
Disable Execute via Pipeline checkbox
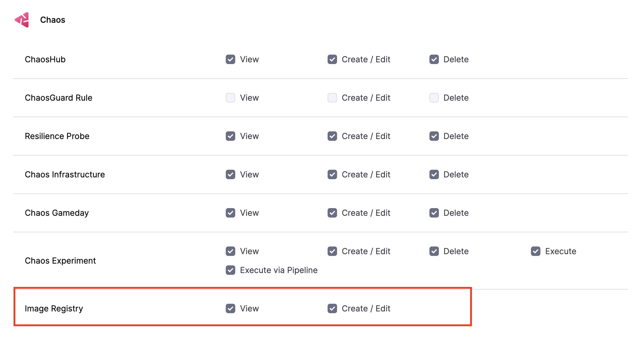(231, 270)
